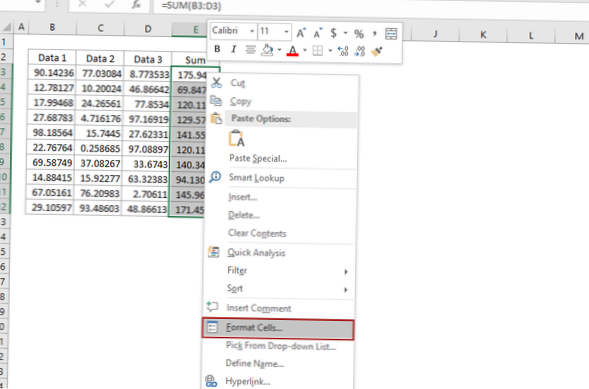This screenshot has width=589, height=389.
Task: Select Clear Contents in context menu
Action: tap(280, 233)
